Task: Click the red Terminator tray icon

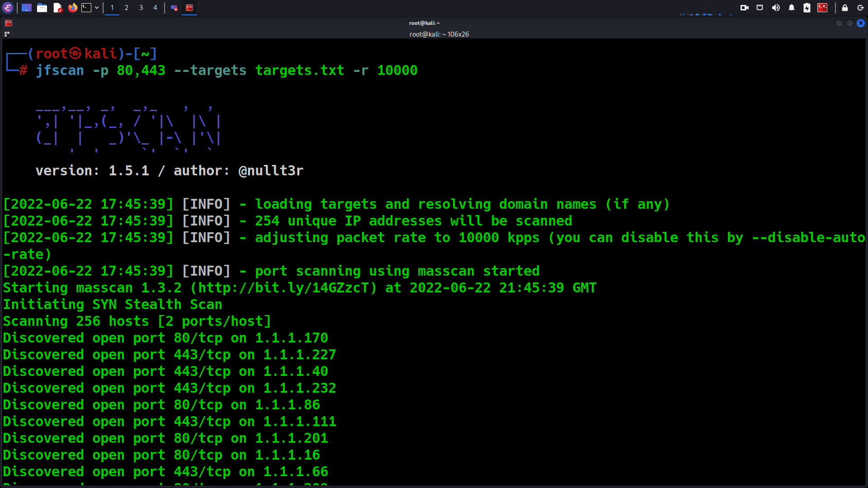Action: pos(822,8)
